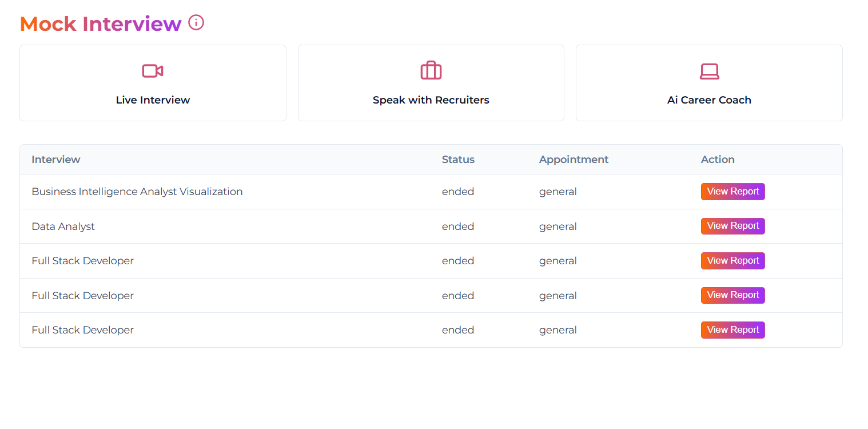Click the Status column header
Image resolution: width=868 pixels, height=429 pixels.
pyautogui.click(x=458, y=160)
